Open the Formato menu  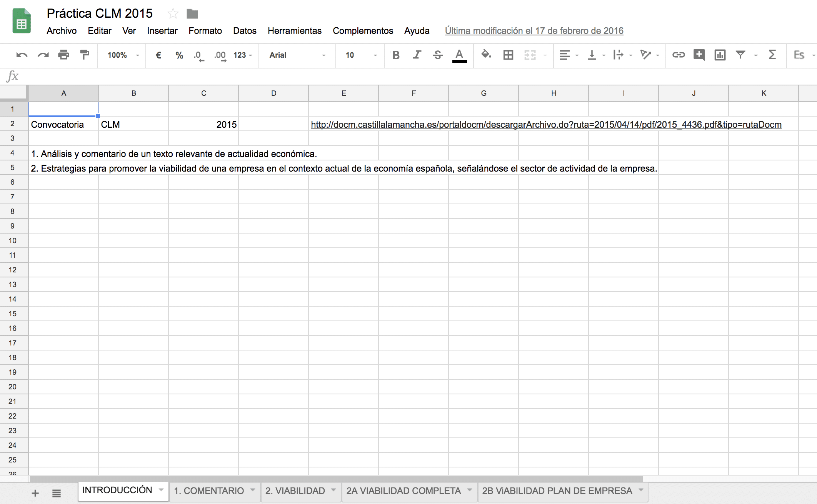pos(205,31)
